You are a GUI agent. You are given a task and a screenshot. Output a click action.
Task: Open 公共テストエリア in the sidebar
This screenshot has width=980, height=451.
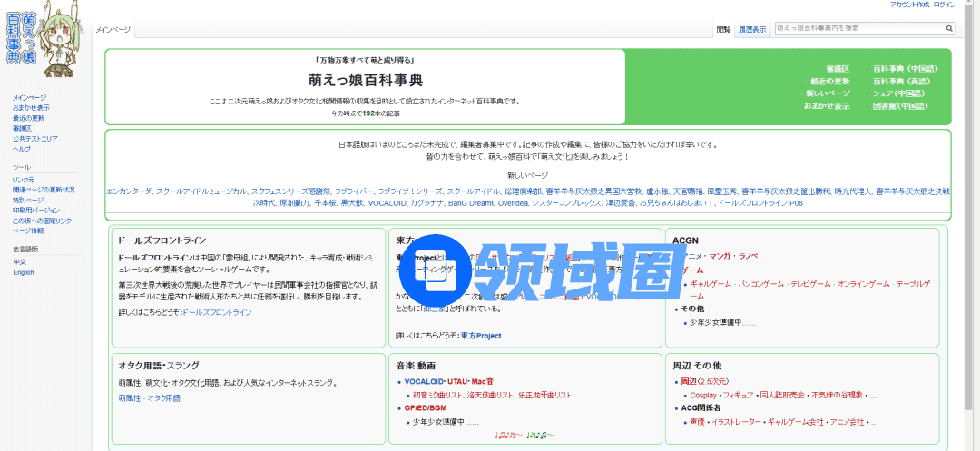tap(35, 139)
